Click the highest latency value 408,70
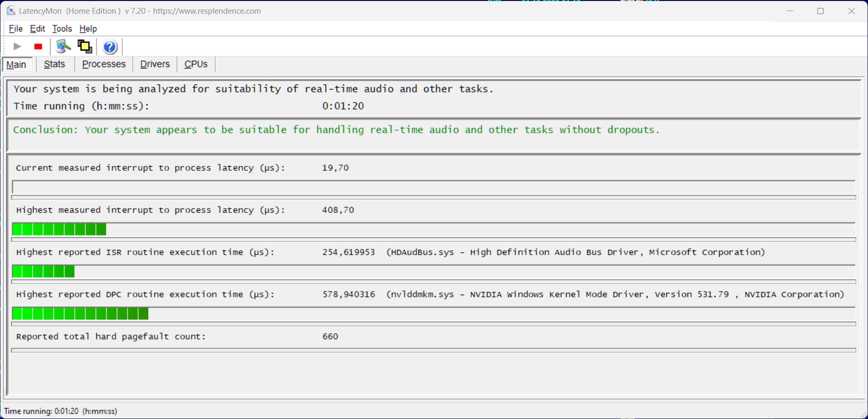 (338, 210)
